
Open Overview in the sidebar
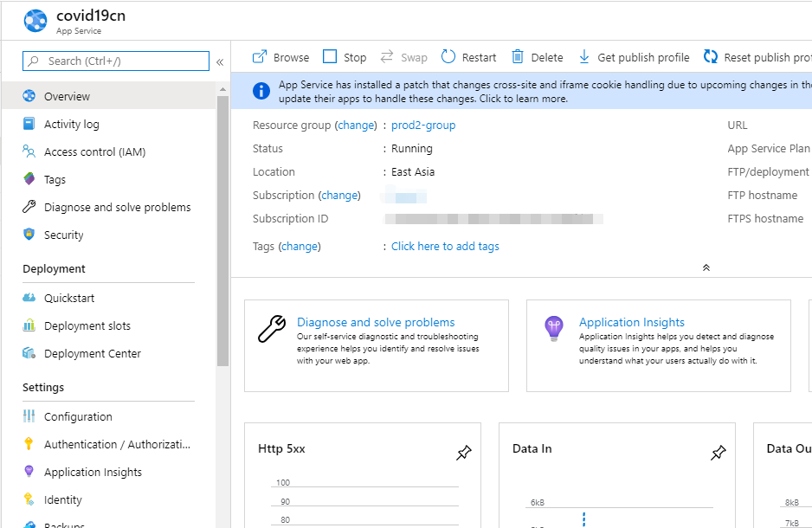coord(109,96)
